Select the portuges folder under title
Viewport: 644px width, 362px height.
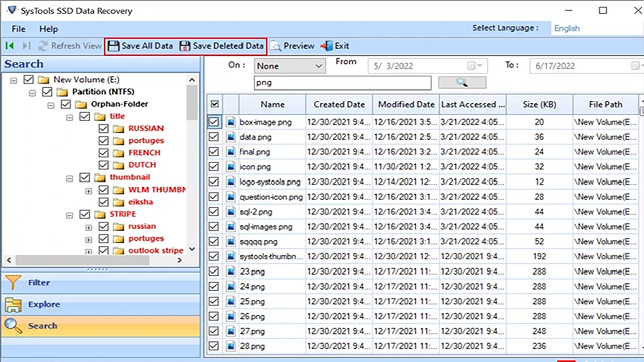[146, 141]
